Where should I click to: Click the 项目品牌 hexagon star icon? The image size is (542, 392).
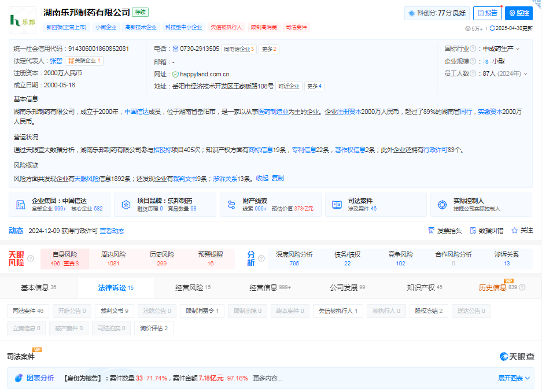126,205
